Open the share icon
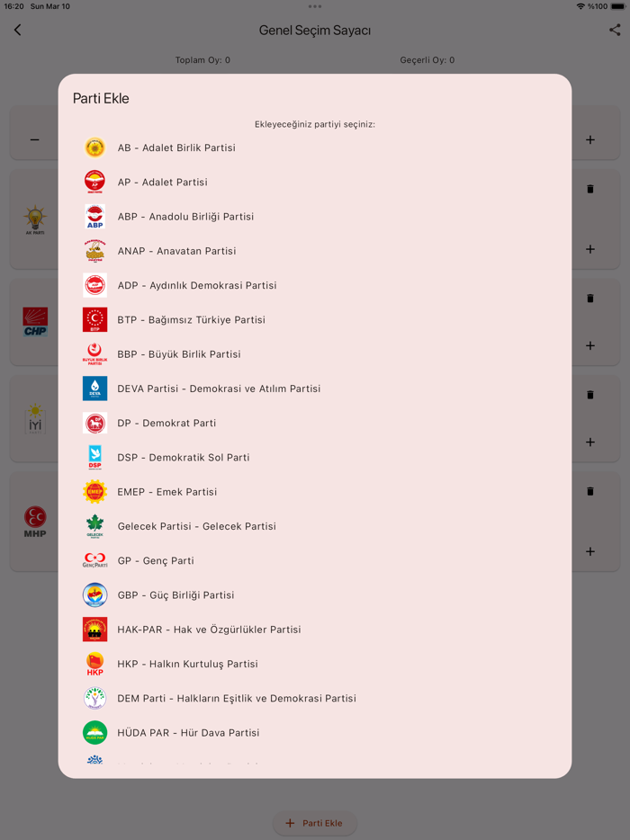The height and width of the screenshot is (840, 630). click(615, 30)
